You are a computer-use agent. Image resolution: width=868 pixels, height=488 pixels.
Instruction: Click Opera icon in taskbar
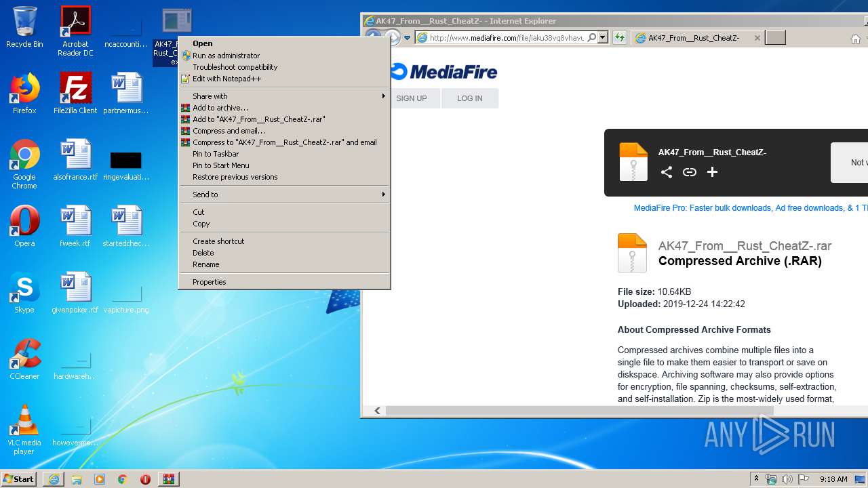click(x=145, y=479)
